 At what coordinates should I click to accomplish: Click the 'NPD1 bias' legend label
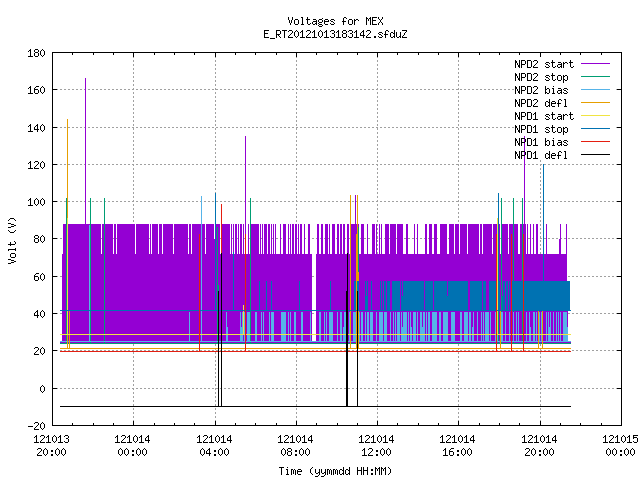pyautogui.click(x=541, y=142)
